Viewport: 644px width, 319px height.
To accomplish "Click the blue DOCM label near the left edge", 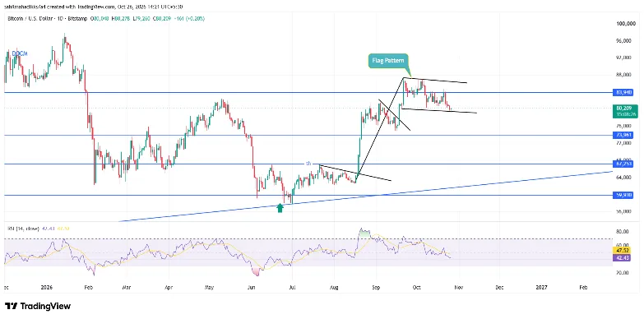I will pos(19,53).
